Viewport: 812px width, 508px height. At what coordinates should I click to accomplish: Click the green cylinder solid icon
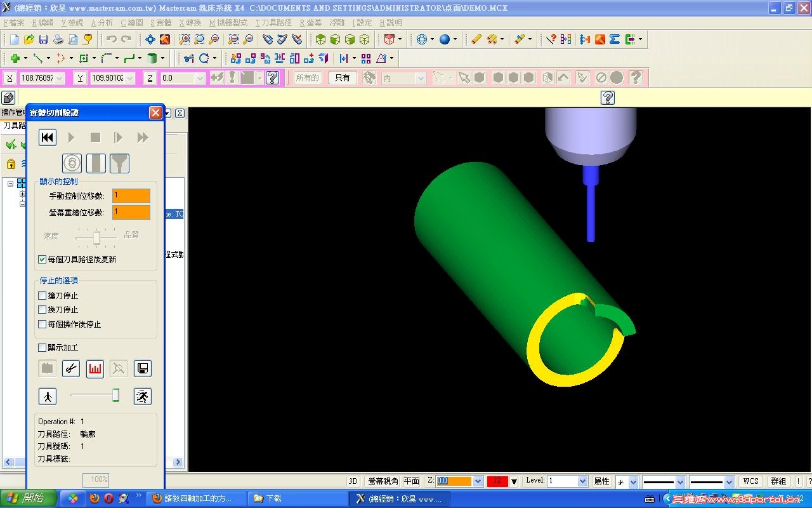point(152,58)
